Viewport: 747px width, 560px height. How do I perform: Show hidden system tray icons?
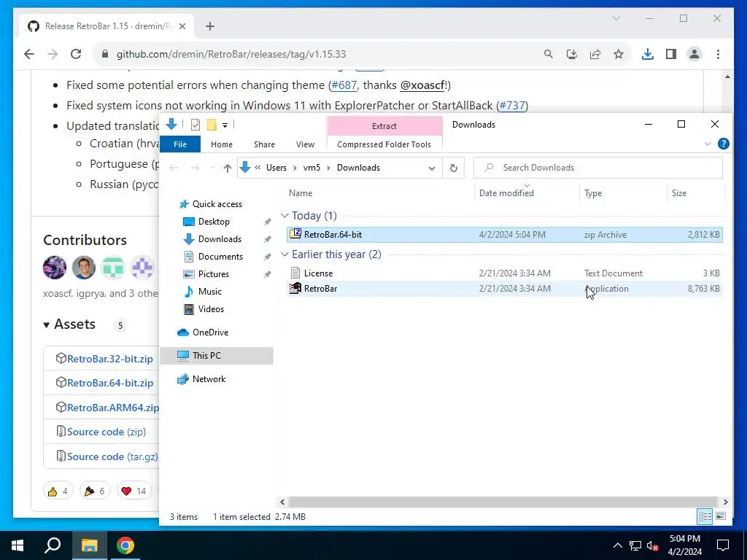(617, 545)
